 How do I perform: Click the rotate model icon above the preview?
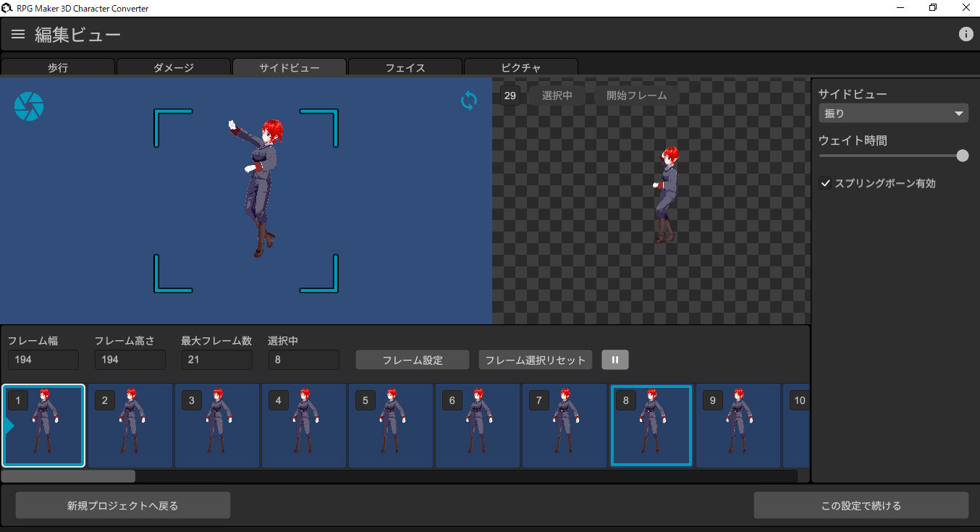point(468,101)
